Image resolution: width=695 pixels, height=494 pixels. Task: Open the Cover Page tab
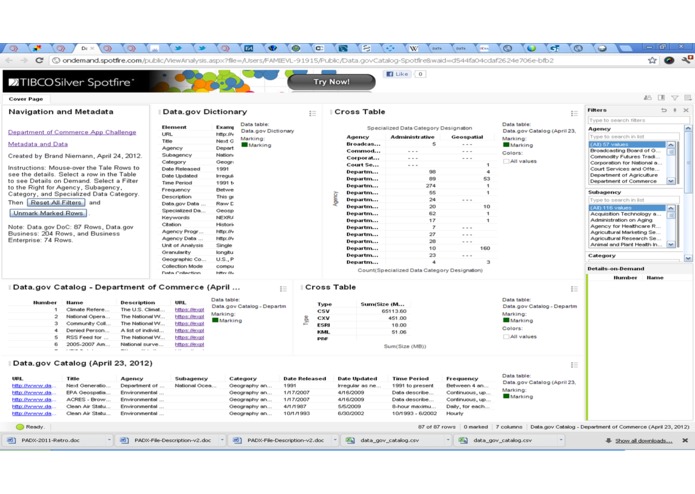(26, 99)
